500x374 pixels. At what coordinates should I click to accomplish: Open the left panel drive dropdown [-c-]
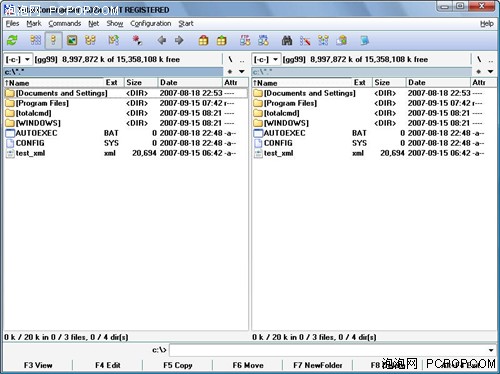18,60
